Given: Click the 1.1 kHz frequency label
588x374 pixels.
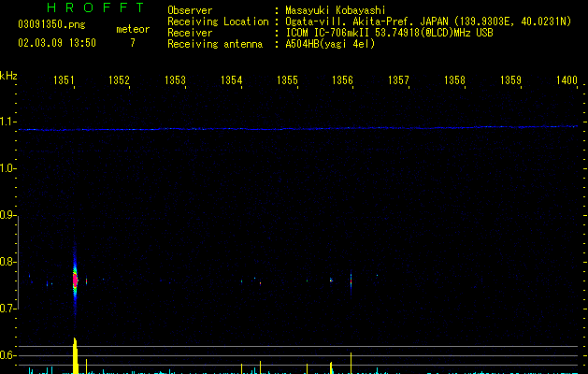Looking at the screenshot, I should (8, 122).
